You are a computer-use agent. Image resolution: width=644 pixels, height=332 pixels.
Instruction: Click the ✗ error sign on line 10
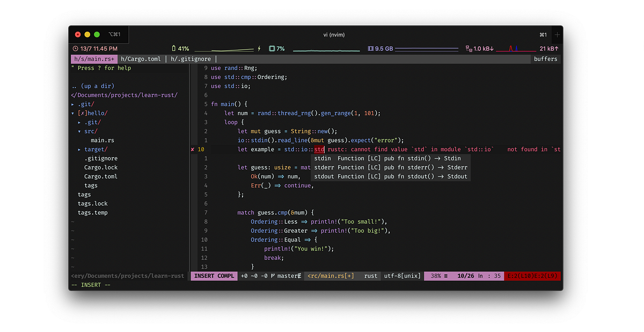[192, 149]
